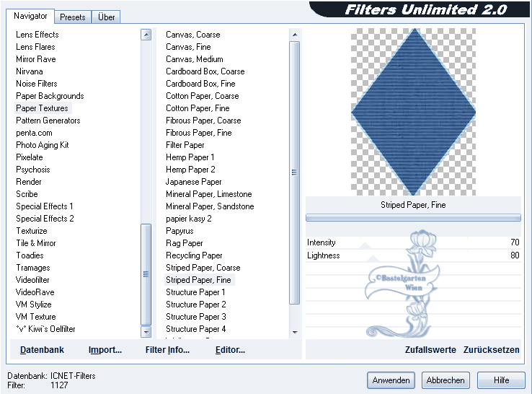Click the filter list scrollbar thumb
Image resolution: width=532 pixels, height=394 pixels.
295,172
